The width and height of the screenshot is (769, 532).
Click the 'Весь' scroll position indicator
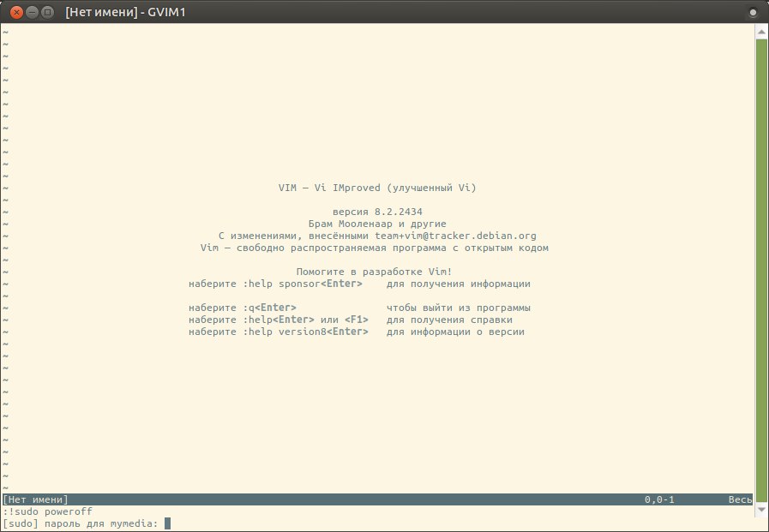click(x=740, y=499)
